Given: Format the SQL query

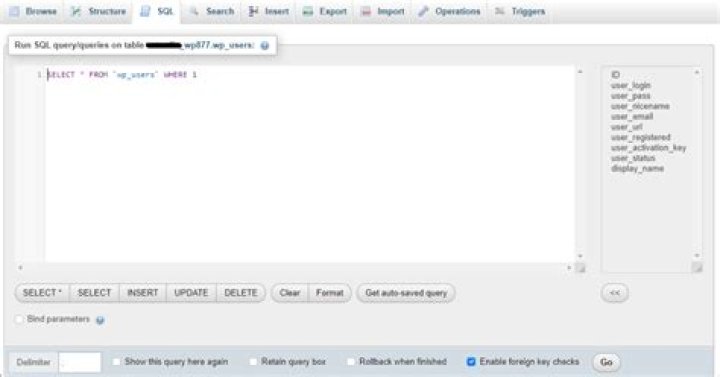Looking at the screenshot, I should click(x=330, y=293).
